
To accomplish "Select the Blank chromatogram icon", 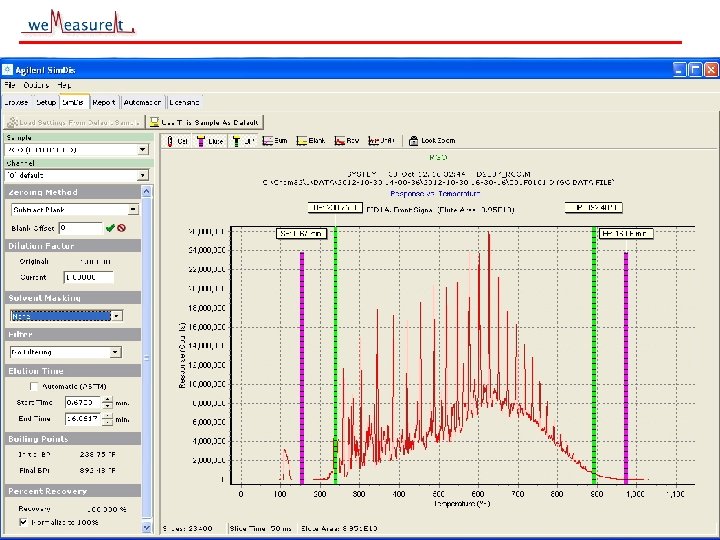I will [311, 141].
